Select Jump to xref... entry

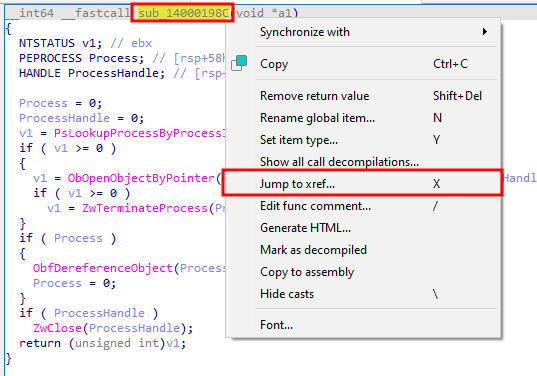[x=363, y=184]
